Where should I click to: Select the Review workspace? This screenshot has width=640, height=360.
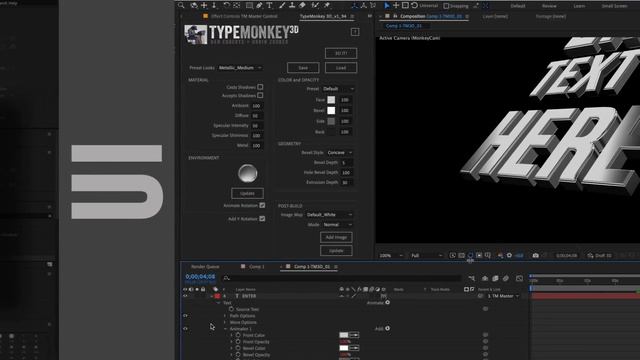pos(549,6)
